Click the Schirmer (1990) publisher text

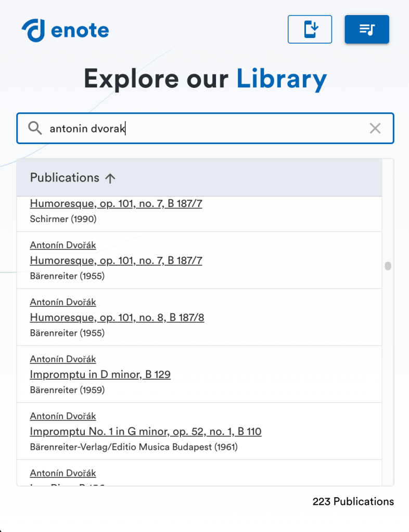[x=63, y=219]
